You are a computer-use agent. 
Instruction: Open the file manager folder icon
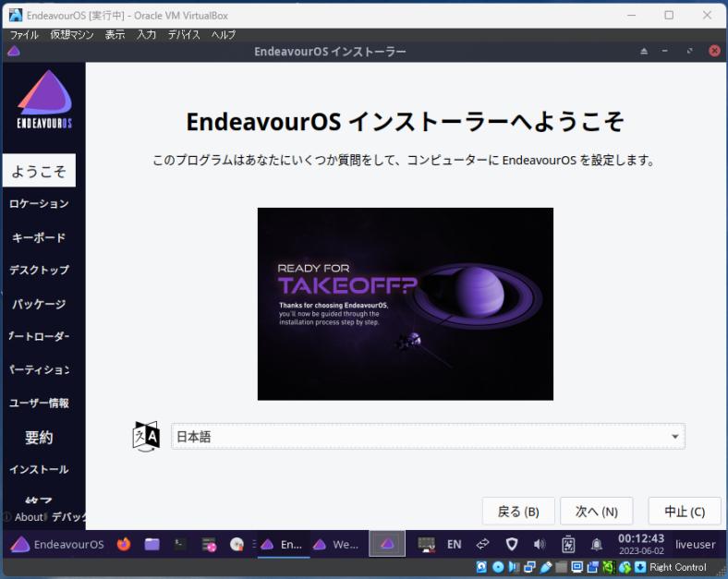point(152,544)
